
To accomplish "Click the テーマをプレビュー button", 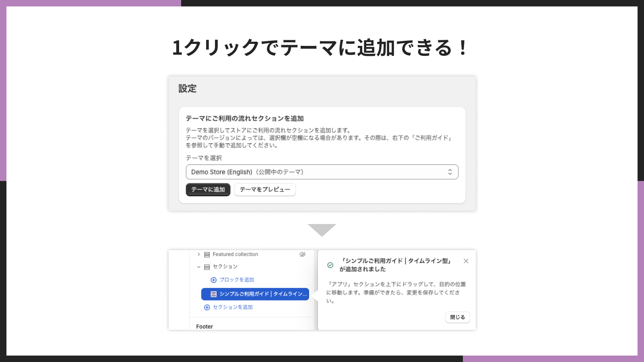I will pyautogui.click(x=265, y=189).
